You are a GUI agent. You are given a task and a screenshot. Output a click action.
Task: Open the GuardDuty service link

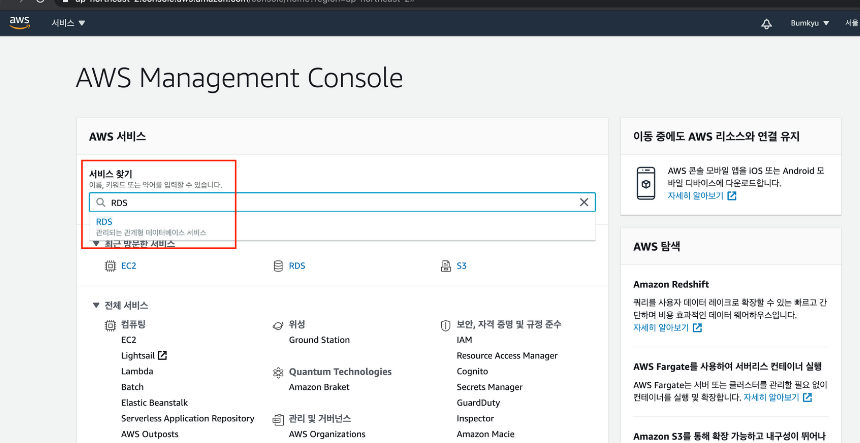click(477, 402)
